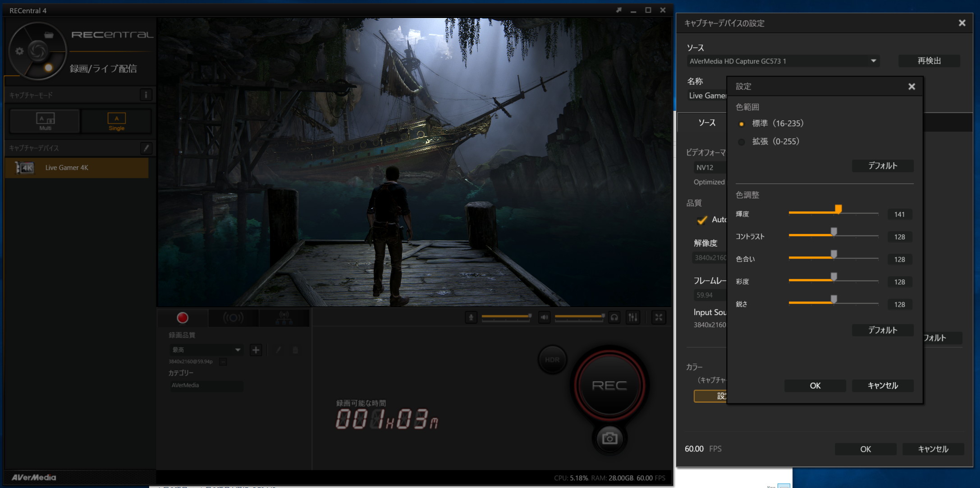980x488 pixels.
Task: Collapse the 3840x2160@59.94p details
Action: (223, 361)
